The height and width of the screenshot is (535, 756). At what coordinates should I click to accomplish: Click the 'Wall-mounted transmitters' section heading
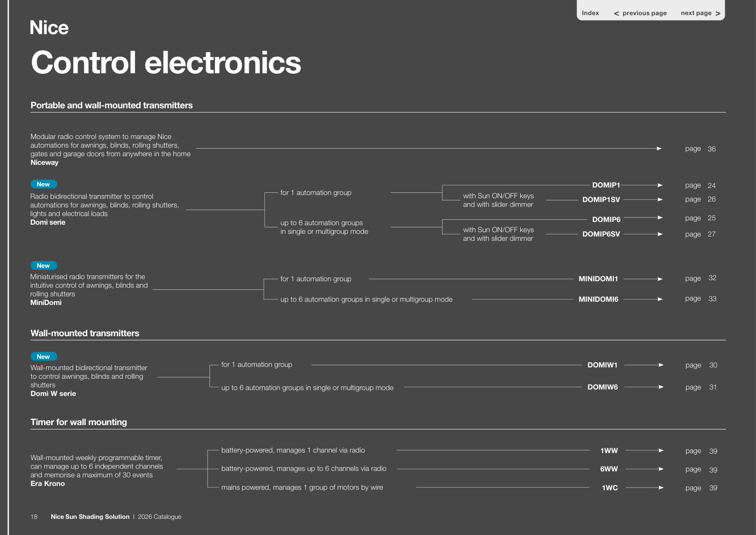coord(85,333)
